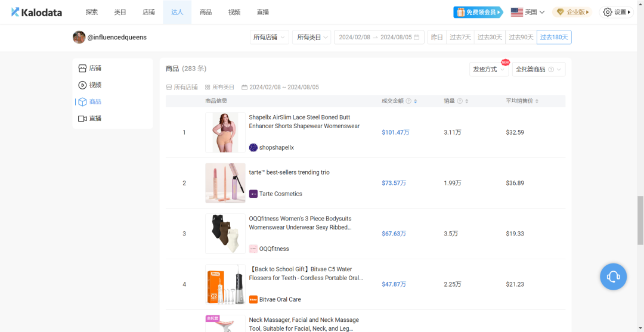Select the 过去7天 time range

click(x=460, y=37)
